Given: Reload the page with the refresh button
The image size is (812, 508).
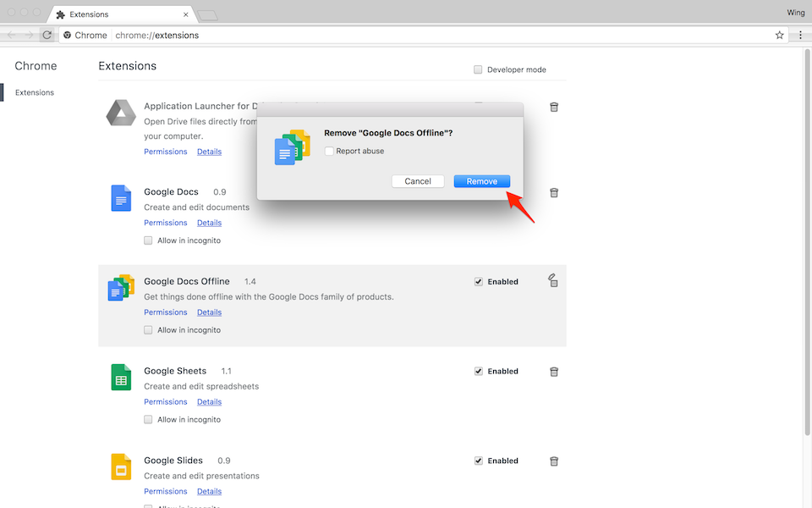Looking at the screenshot, I should (x=47, y=35).
